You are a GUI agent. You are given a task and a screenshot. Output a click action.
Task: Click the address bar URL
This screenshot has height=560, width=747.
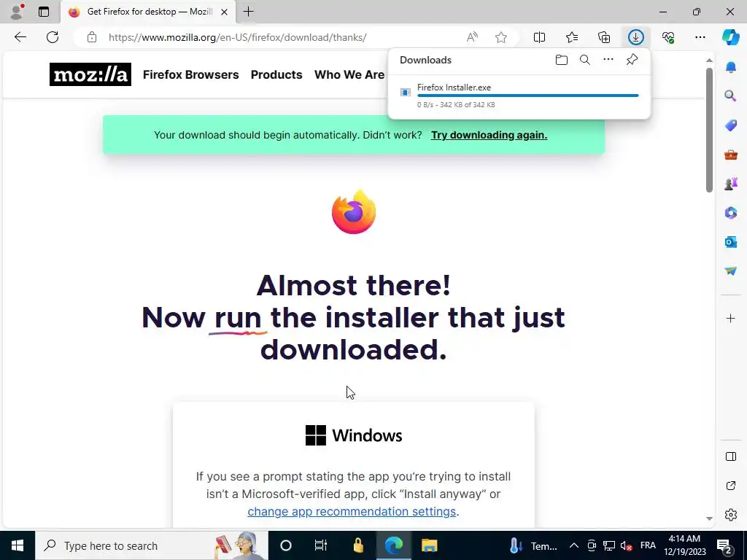[x=237, y=37]
